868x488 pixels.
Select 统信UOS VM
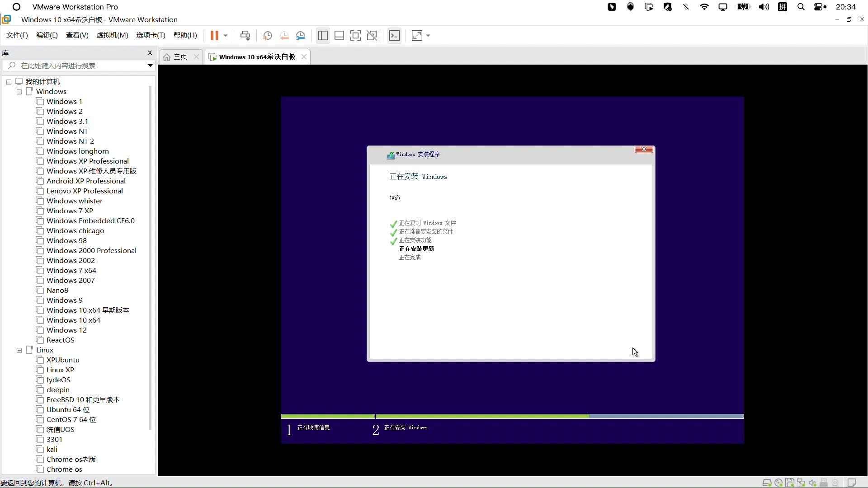(x=61, y=430)
